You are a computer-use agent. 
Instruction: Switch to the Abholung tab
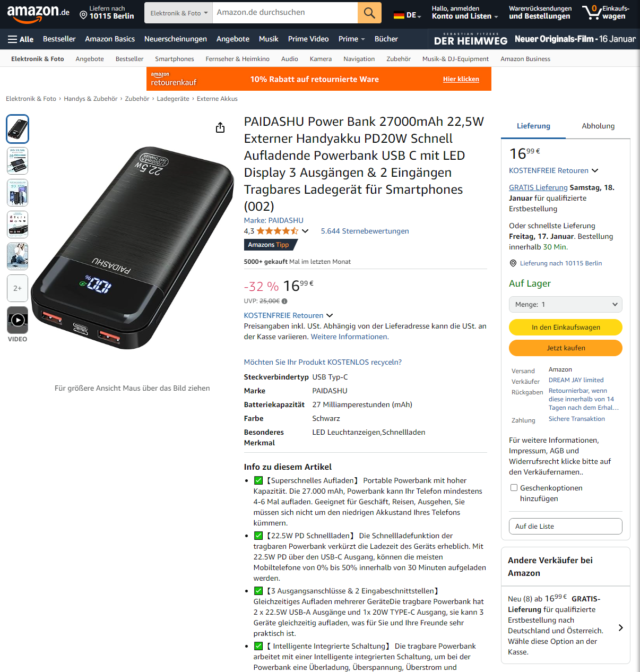tap(598, 126)
